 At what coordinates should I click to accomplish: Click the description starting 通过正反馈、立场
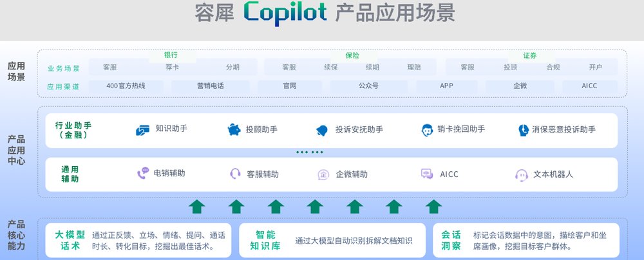pos(158,241)
